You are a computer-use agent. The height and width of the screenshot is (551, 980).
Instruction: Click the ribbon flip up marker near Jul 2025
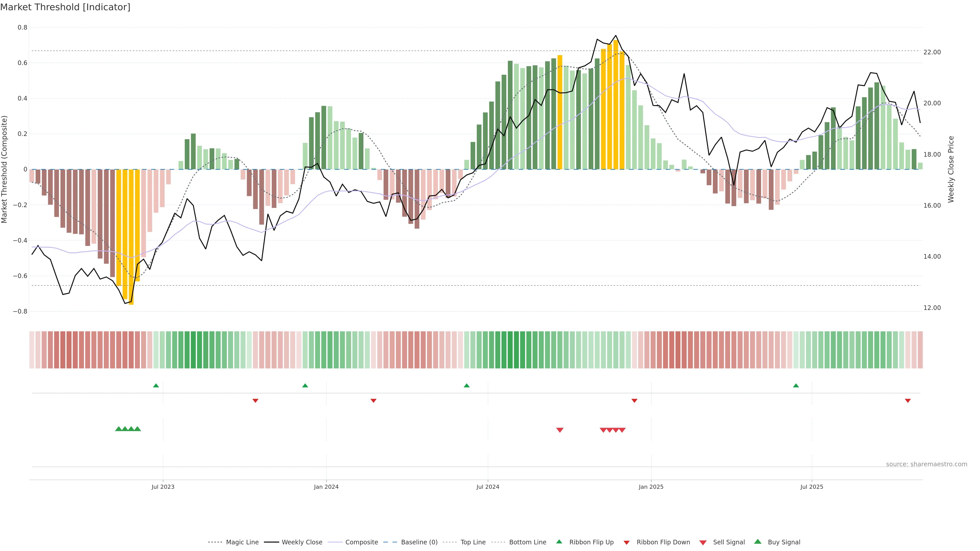796,386
